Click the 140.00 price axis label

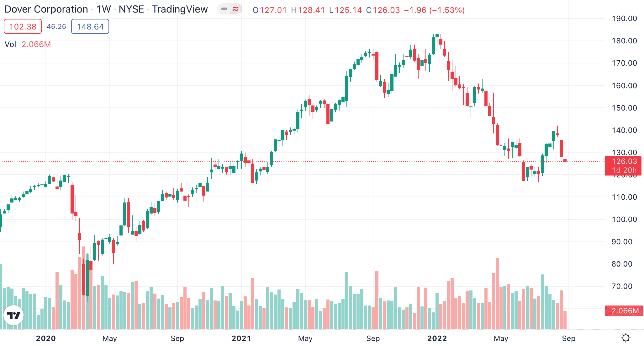click(624, 130)
